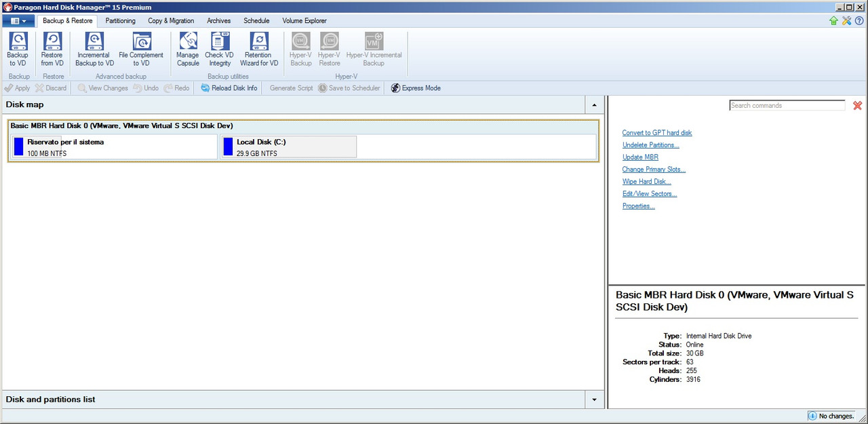Click the Undo toolbar button
868x424 pixels.
(146, 88)
